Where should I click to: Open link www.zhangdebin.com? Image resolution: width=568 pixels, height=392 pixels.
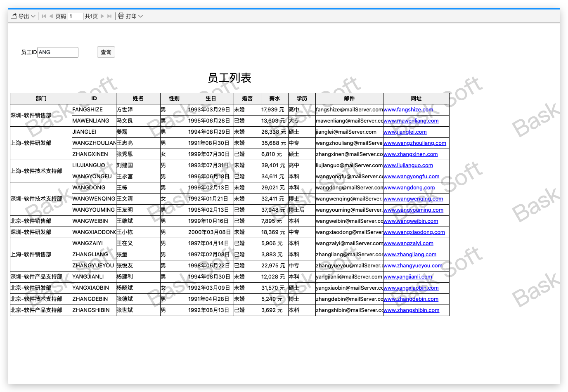coord(411,299)
